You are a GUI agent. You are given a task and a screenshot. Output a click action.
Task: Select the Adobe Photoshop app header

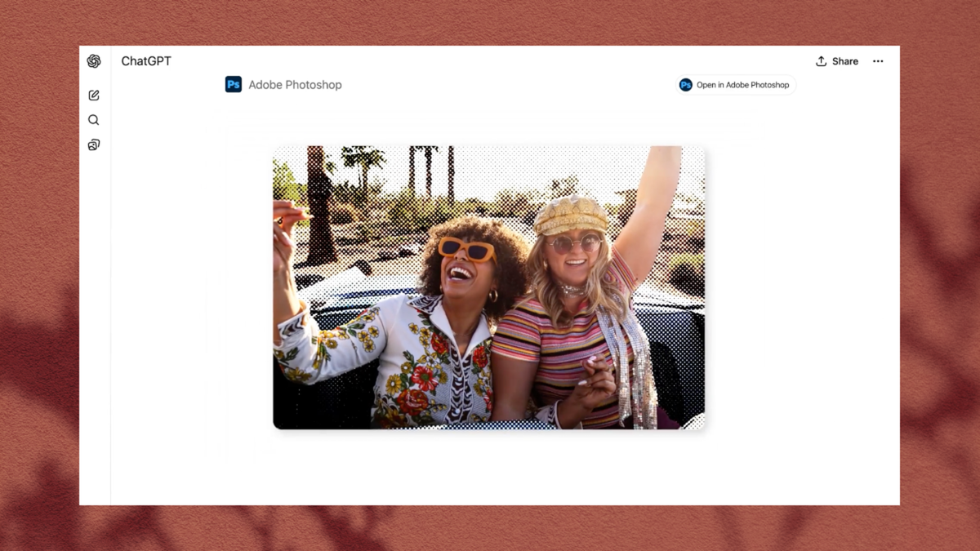283,83
